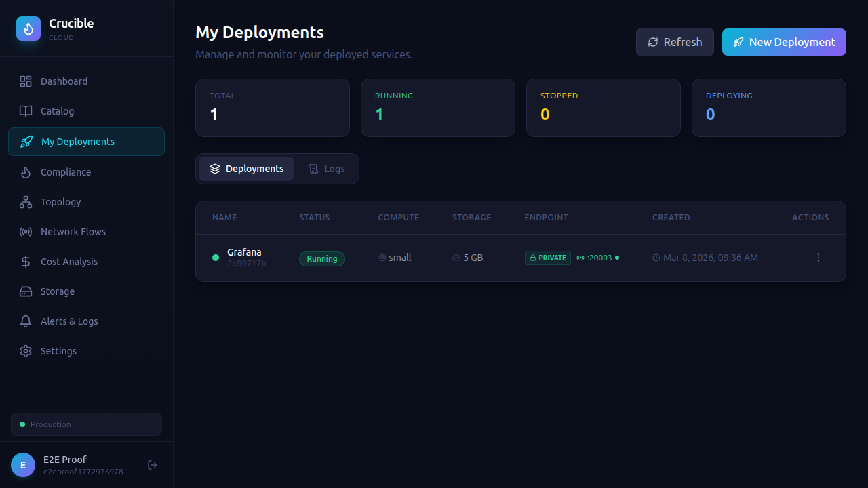Select the Dashboard grid icon
868x488 pixels.
(x=26, y=81)
